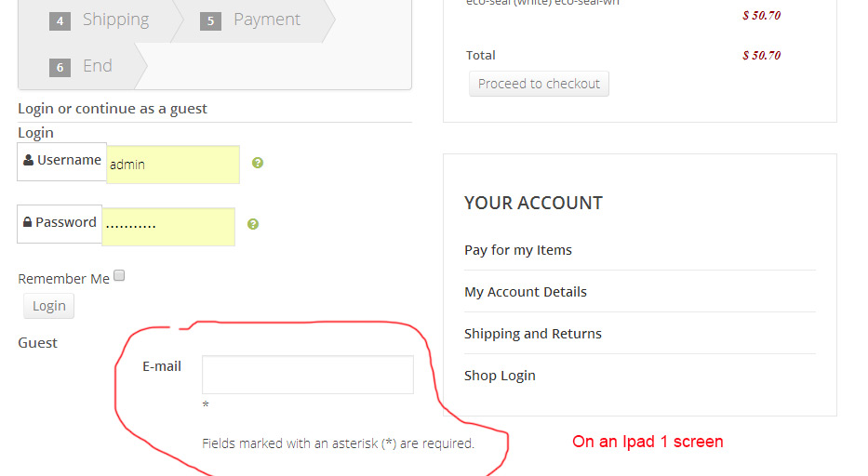Click the Guest section label
This screenshot has height=476, width=868.
pos(38,343)
